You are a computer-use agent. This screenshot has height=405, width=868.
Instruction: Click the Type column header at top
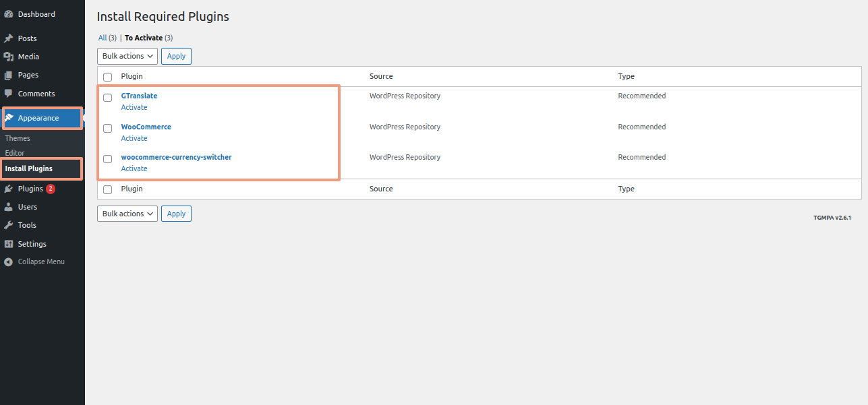[627, 76]
